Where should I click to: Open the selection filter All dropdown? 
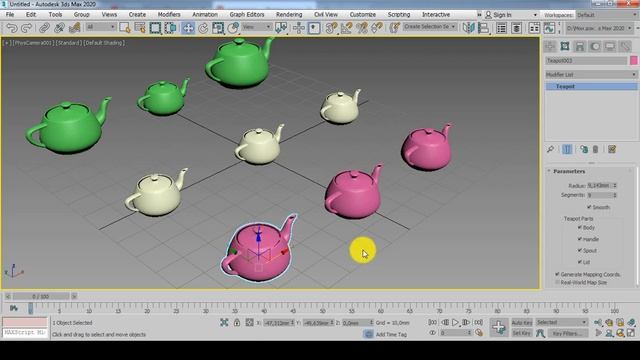(101, 27)
